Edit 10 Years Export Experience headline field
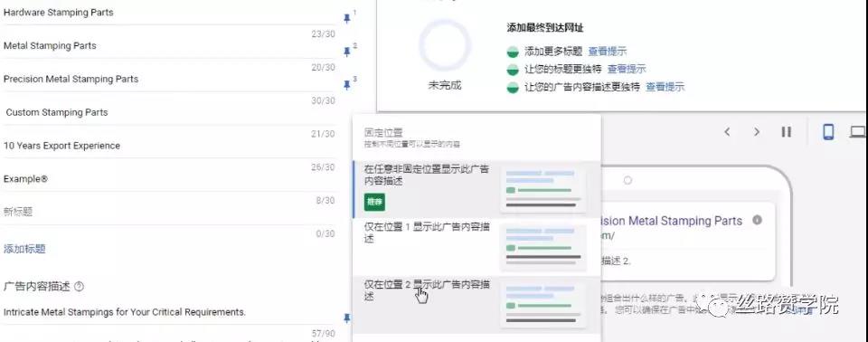Screen dimensions: 868x342 tap(169, 146)
